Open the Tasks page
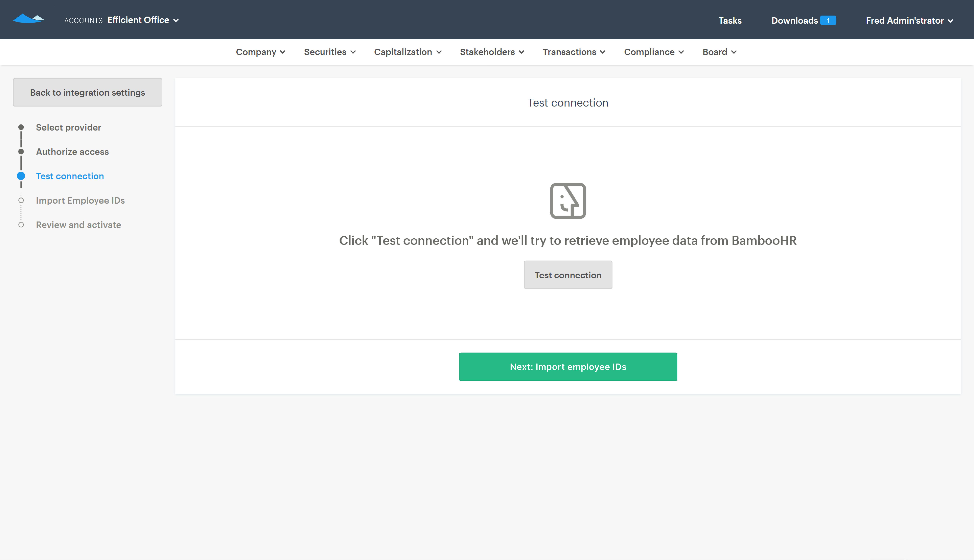 tap(730, 20)
